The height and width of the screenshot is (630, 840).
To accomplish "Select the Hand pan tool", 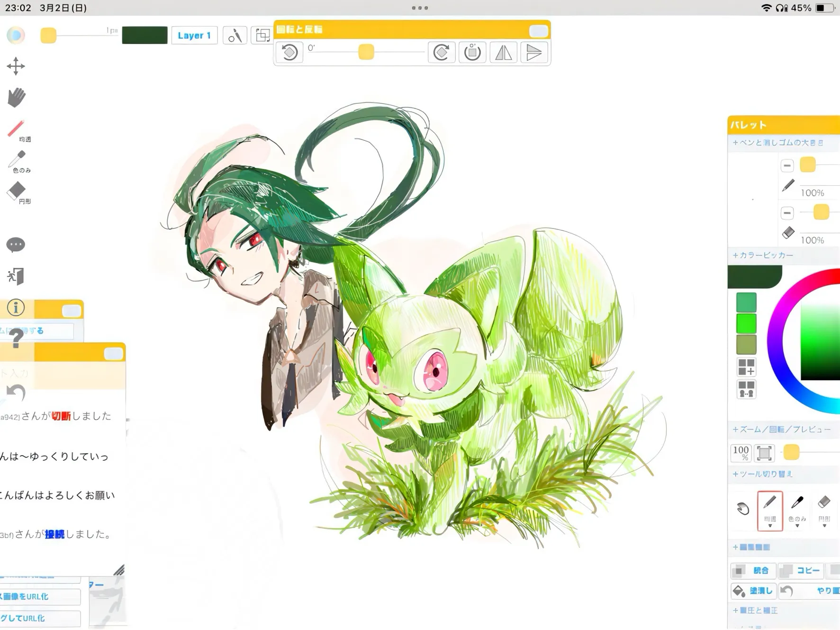I will coord(16,97).
